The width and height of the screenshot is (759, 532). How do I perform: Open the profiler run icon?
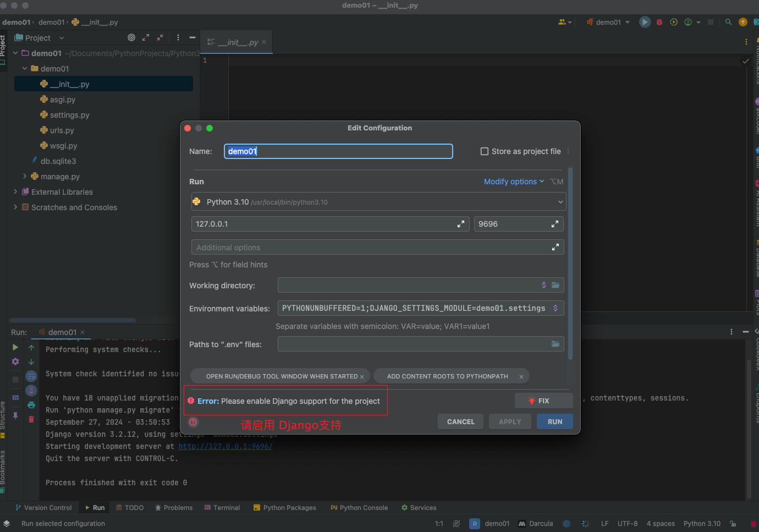(688, 22)
